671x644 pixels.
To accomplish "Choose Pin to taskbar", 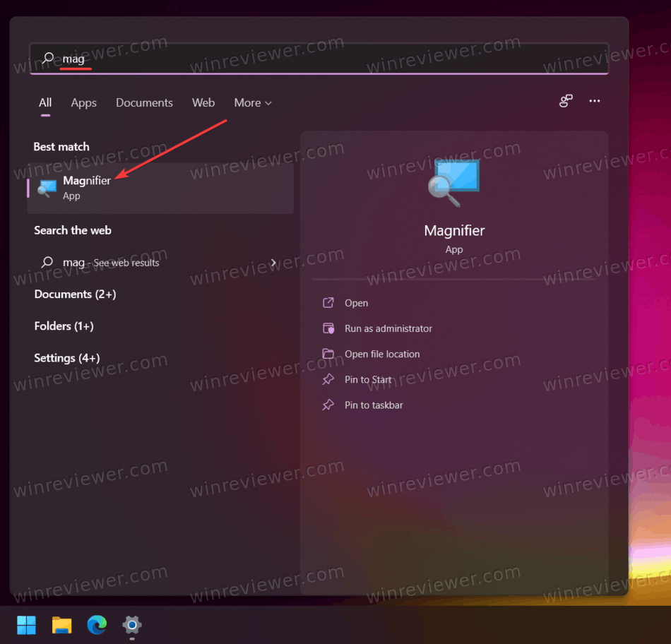I will coord(374,405).
